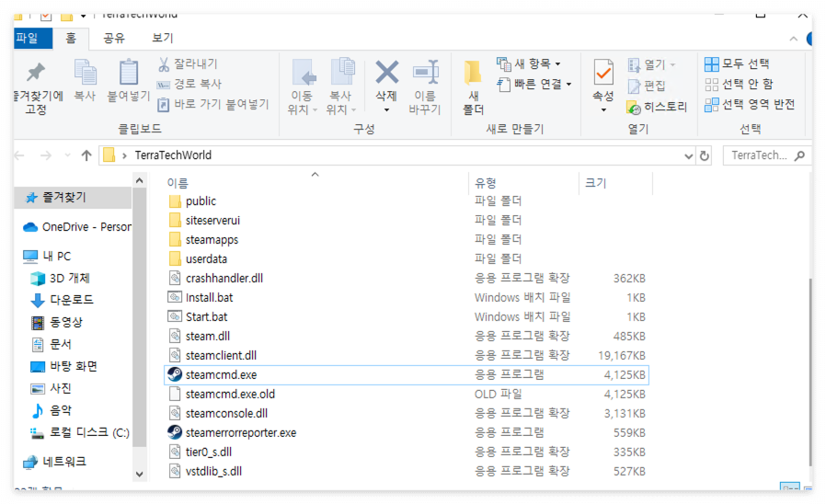The image size is (826, 504).
Task: Open address bar history dropdown
Action: (688, 155)
